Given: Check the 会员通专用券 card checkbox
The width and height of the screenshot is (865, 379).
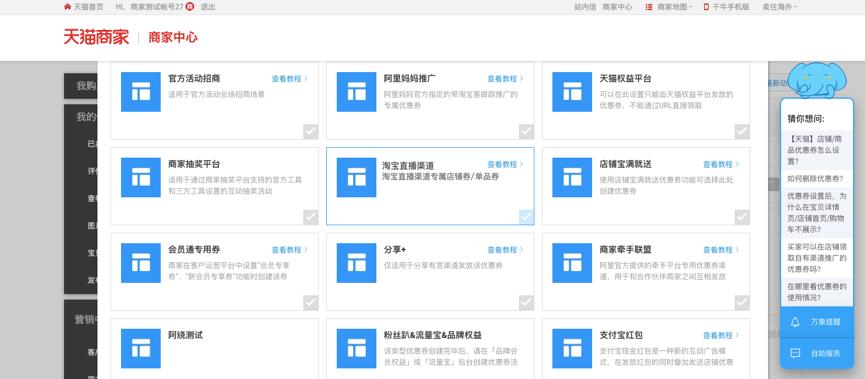Looking at the screenshot, I should (x=311, y=302).
